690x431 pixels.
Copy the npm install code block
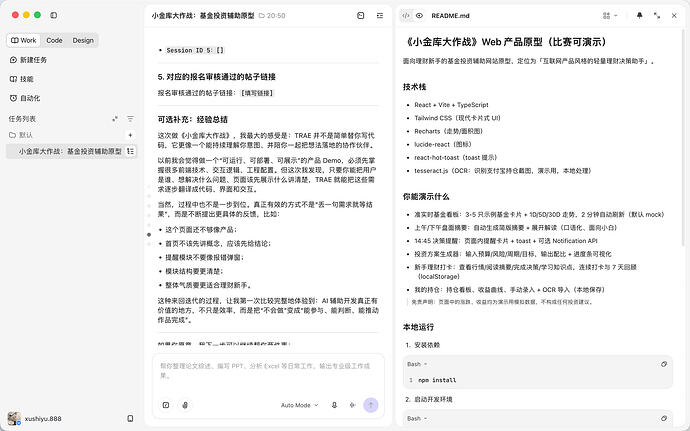[664, 364]
